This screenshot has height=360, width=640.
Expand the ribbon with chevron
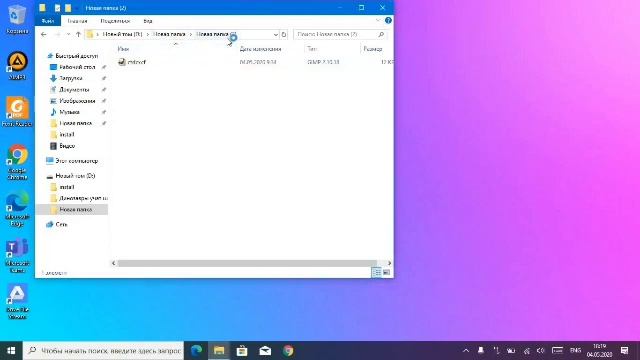(x=378, y=20)
